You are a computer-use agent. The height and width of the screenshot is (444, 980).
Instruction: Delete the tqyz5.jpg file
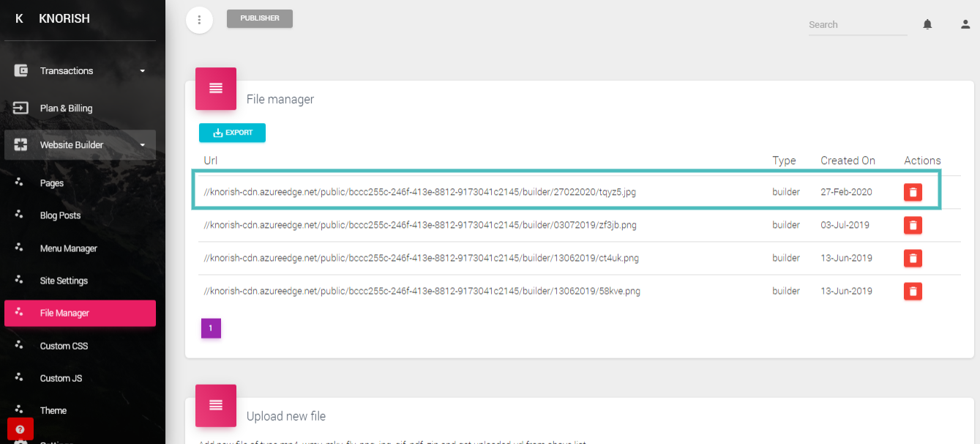tap(913, 192)
